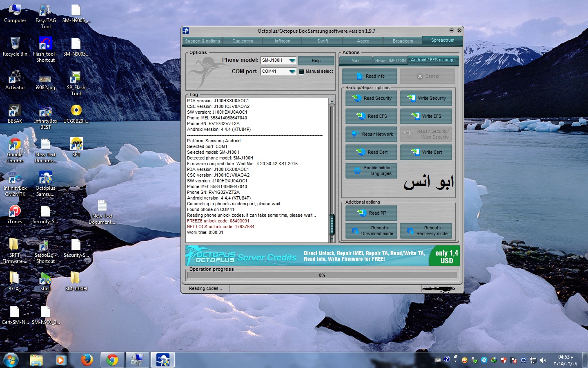Click the Read PIT button
The image size is (588, 368).
[x=371, y=213]
